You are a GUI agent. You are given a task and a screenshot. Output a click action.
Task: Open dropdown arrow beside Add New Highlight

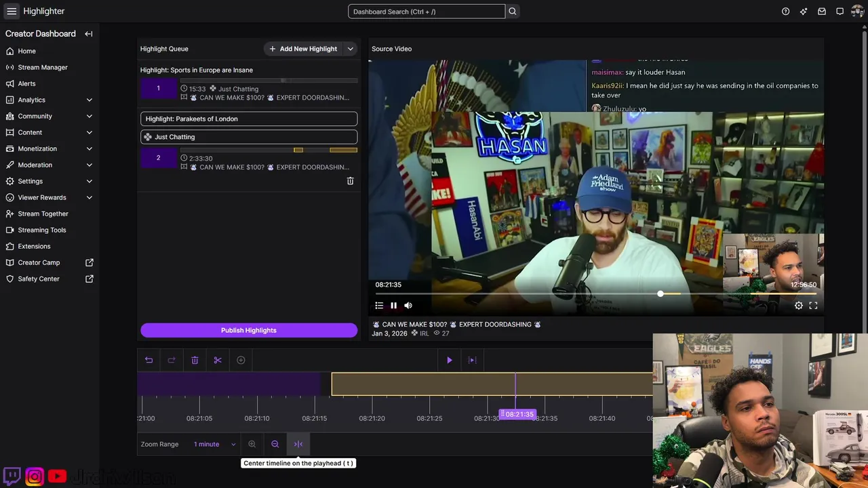coord(351,49)
